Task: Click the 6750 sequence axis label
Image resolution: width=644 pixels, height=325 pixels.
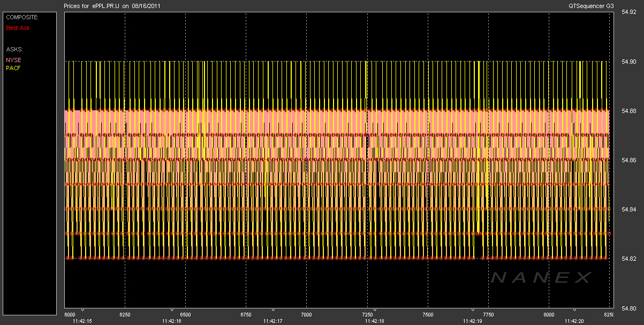Action: pos(246,314)
